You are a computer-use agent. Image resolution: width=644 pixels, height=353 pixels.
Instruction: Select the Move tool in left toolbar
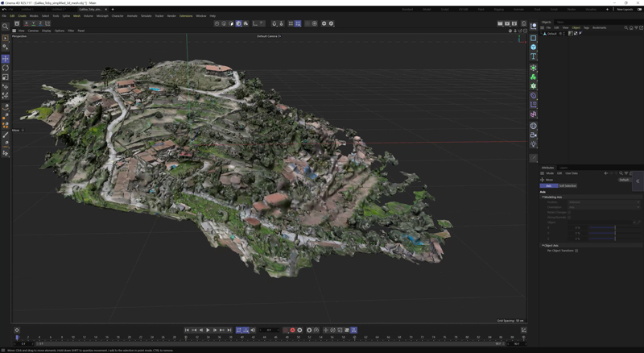pyautogui.click(x=6, y=59)
